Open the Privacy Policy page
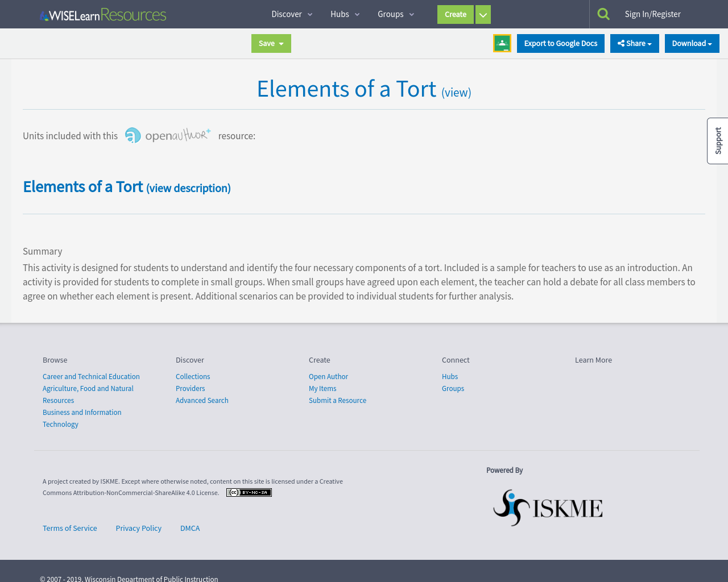This screenshot has width=728, height=582. pyautogui.click(x=138, y=528)
